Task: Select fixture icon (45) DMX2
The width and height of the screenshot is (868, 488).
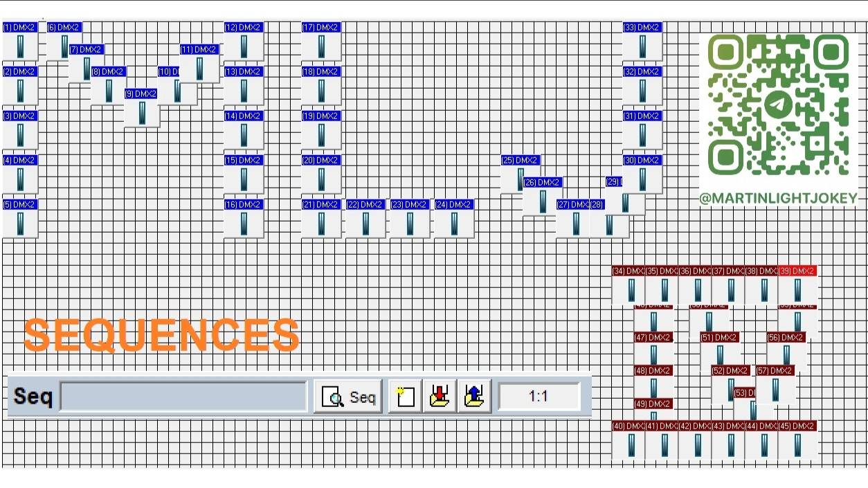Action: [797, 440]
